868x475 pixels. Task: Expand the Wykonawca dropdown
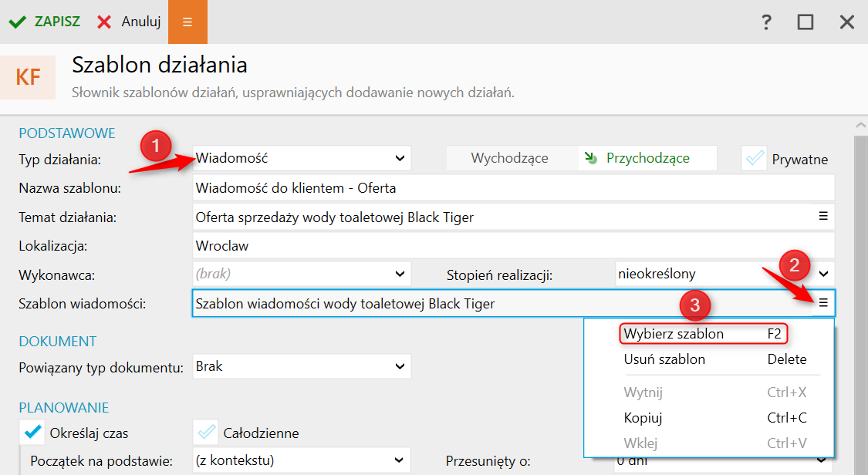[301, 274]
